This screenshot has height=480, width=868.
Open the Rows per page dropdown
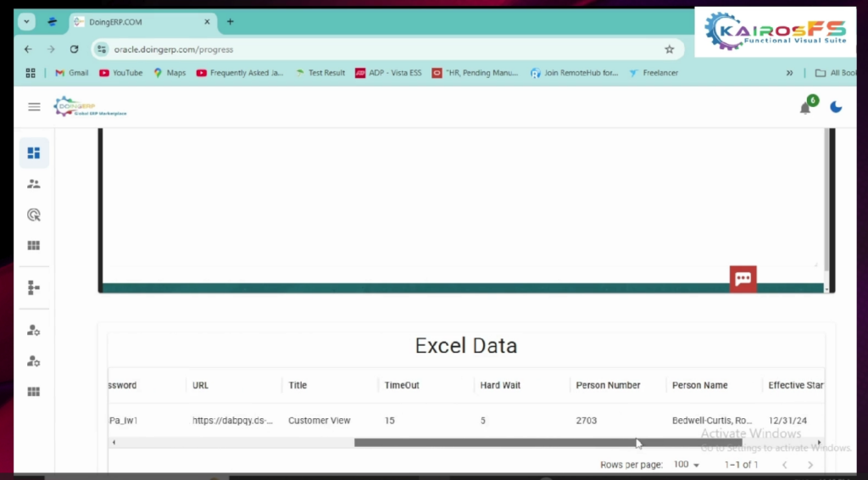pos(686,465)
